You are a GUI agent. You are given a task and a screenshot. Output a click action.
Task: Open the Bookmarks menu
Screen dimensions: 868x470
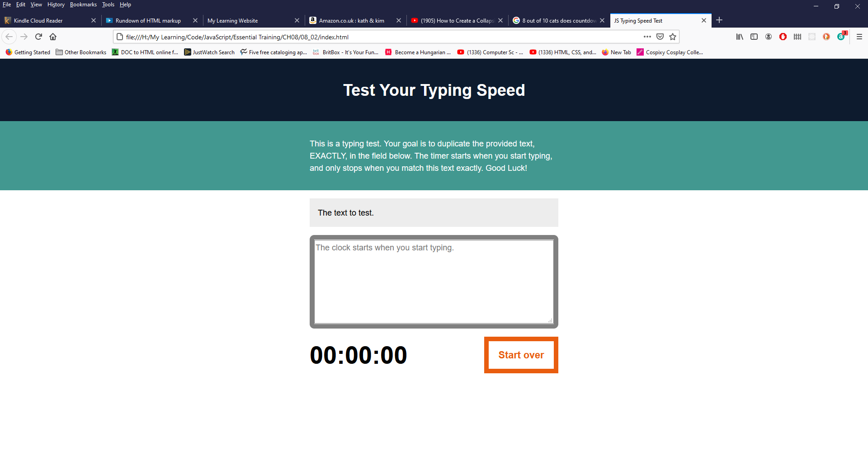[x=83, y=5]
